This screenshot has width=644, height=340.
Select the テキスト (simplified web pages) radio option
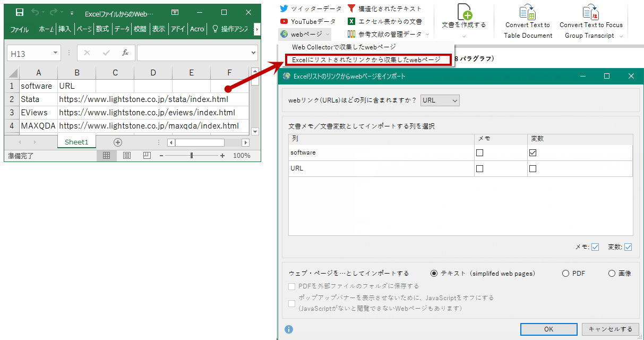[x=434, y=274]
